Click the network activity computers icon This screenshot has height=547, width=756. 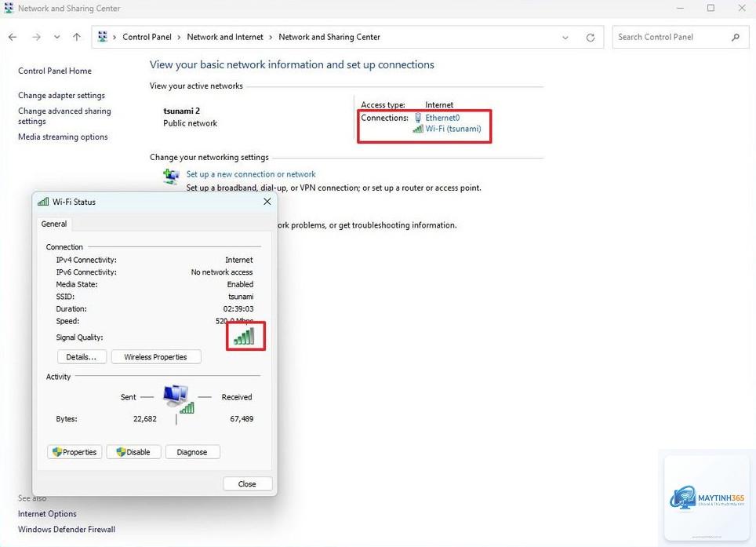click(x=177, y=399)
